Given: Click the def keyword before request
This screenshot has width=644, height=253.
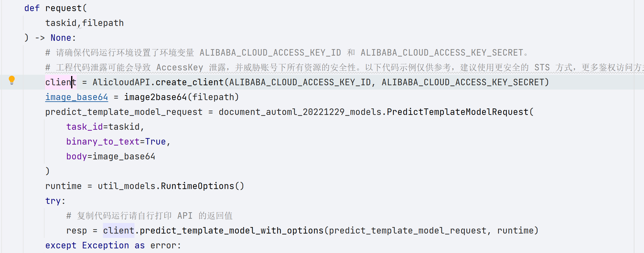Looking at the screenshot, I should tap(32, 8).
